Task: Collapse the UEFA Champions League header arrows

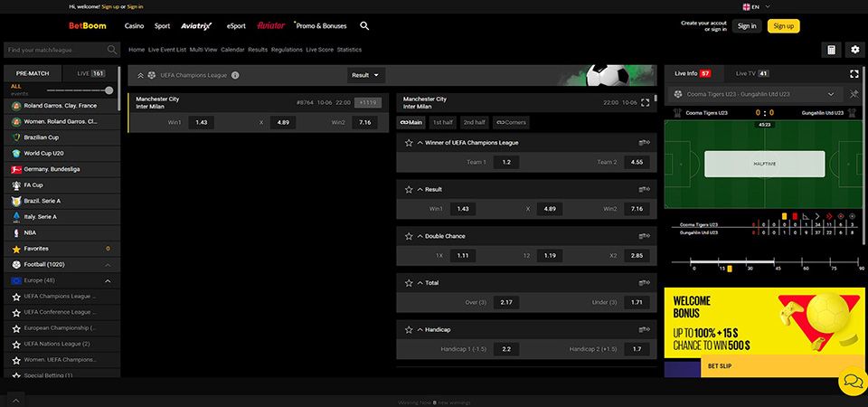Action: point(140,75)
